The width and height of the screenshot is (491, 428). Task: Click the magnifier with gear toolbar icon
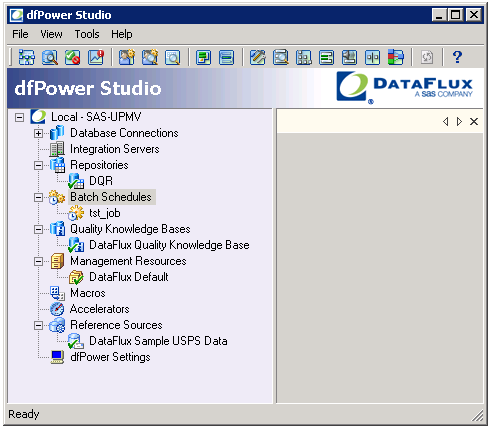150,57
